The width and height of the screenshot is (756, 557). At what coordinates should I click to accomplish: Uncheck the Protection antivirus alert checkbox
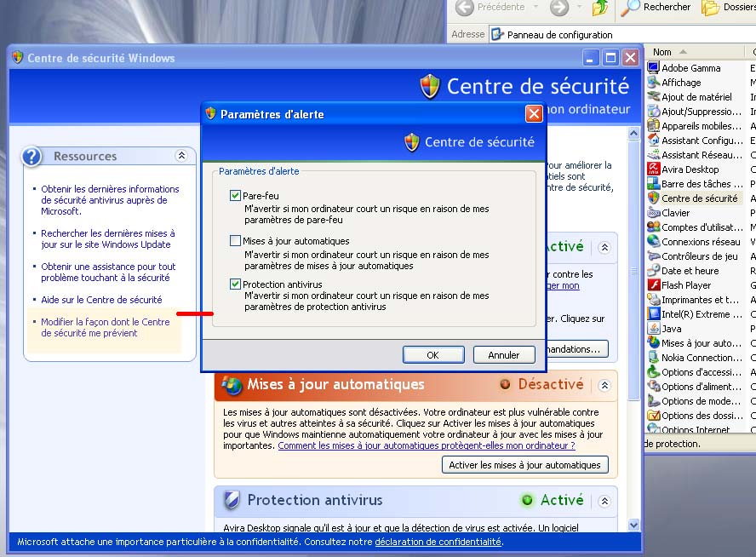236,284
